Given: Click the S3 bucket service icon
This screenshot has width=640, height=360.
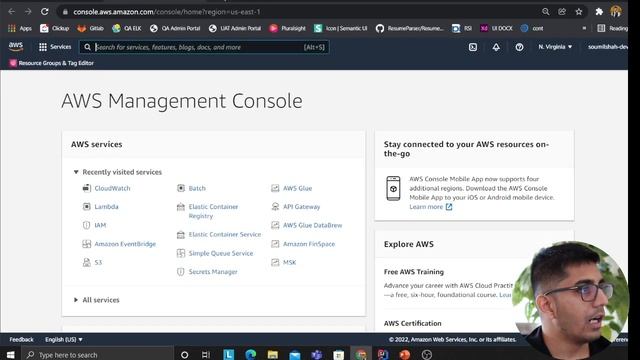Looking at the screenshot, I should (x=87, y=262).
